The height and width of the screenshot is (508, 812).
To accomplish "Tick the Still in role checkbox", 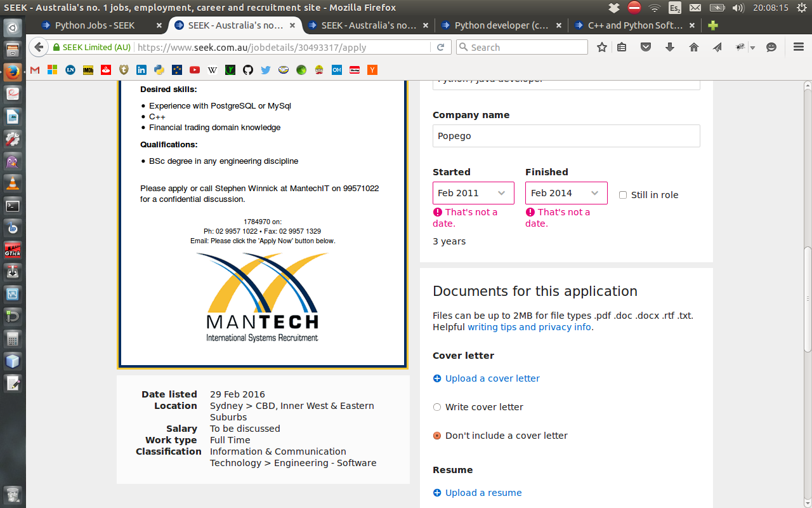I will [623, 195].
